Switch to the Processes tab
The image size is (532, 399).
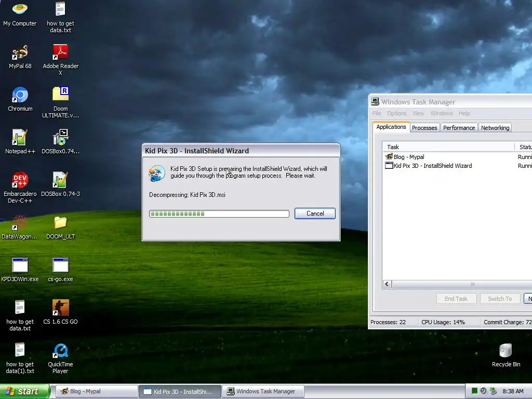(x=424, y=128)
